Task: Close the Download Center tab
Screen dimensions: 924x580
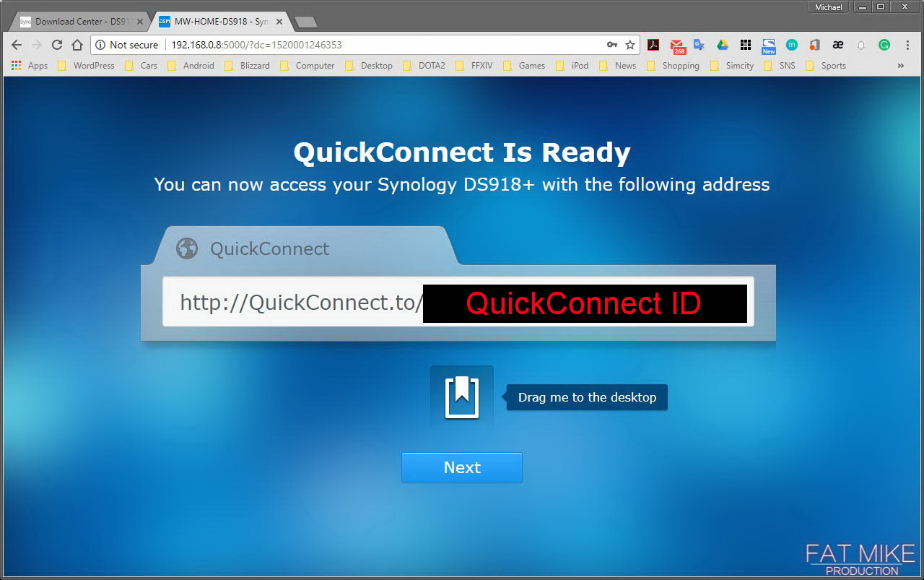Action: pos(140,22)
